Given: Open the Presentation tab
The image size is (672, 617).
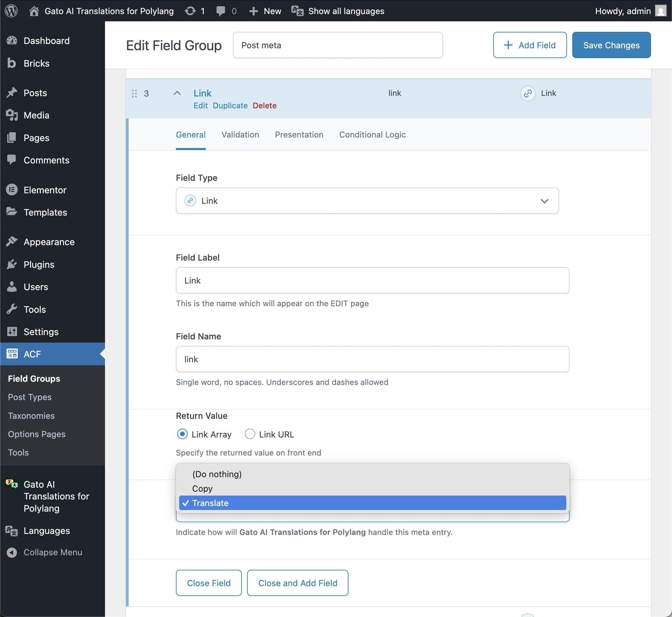Looking at the screenshot, I should pyautogui.click(x=299, y=135).
